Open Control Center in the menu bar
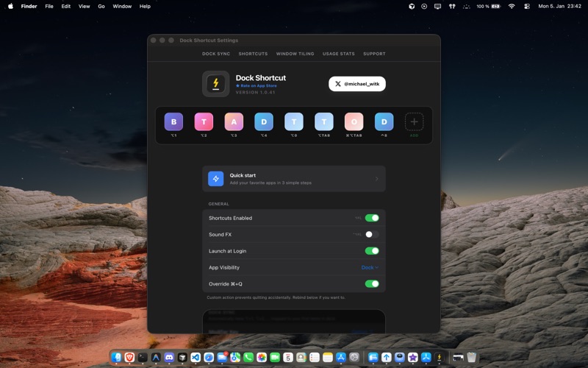 [x=527, y=6]
